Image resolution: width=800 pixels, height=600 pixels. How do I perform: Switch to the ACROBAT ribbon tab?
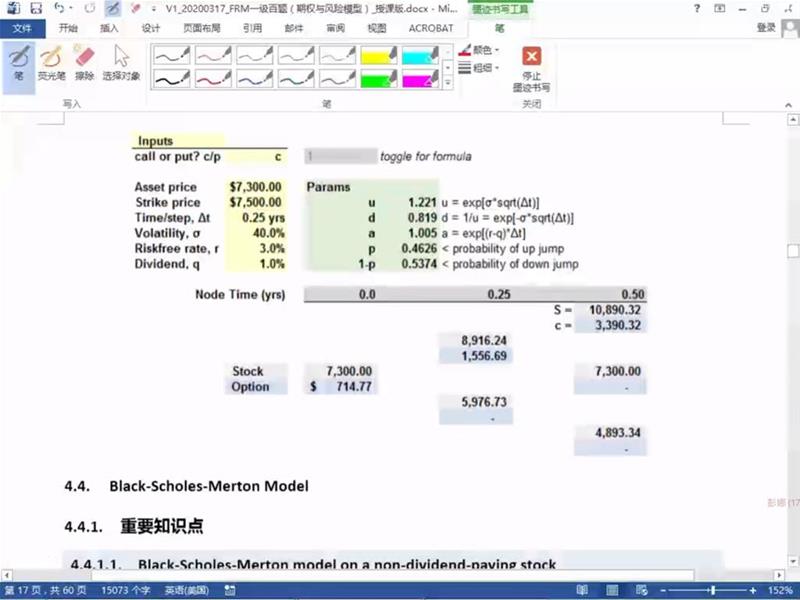coord(429,28)
